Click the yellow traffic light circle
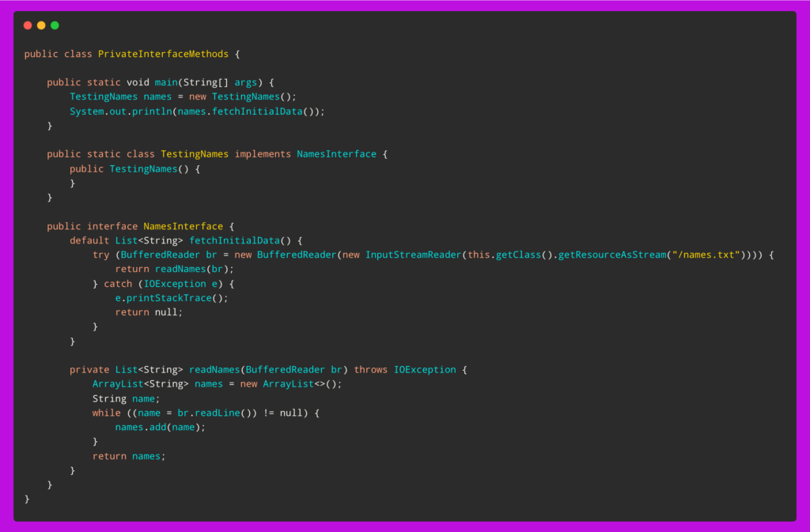Viewport: 810px width, 532px height. point(40,25)
